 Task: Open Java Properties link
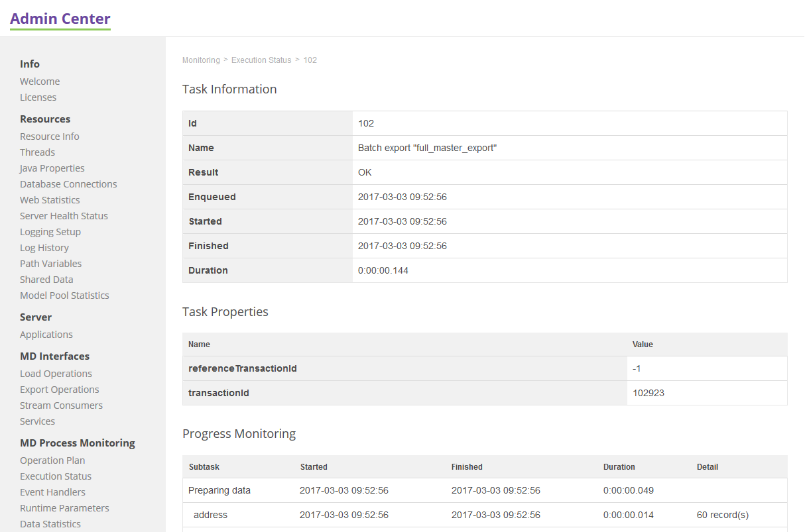[52, 168]
